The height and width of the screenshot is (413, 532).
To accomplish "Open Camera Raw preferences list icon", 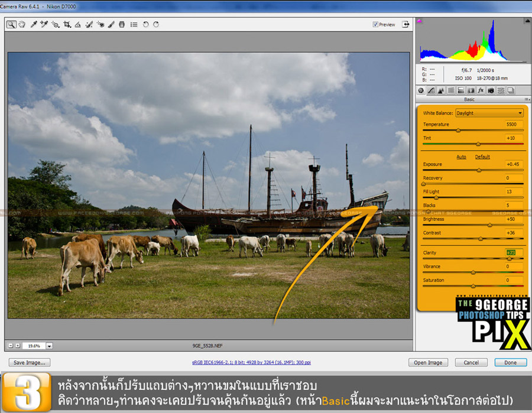I will (x=134, y=24).
